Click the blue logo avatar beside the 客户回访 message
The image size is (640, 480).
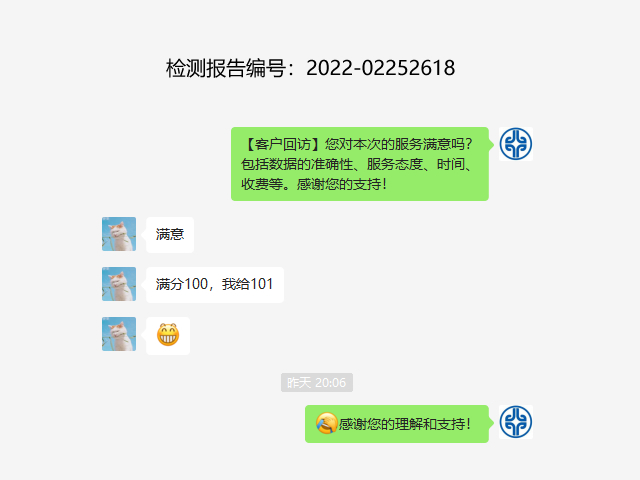[x=516, y=144]
